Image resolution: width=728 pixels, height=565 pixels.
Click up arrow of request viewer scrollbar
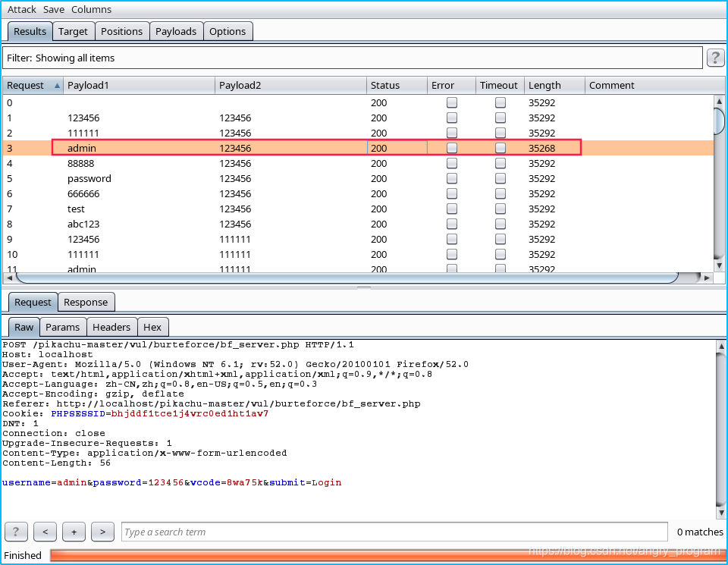721,346
